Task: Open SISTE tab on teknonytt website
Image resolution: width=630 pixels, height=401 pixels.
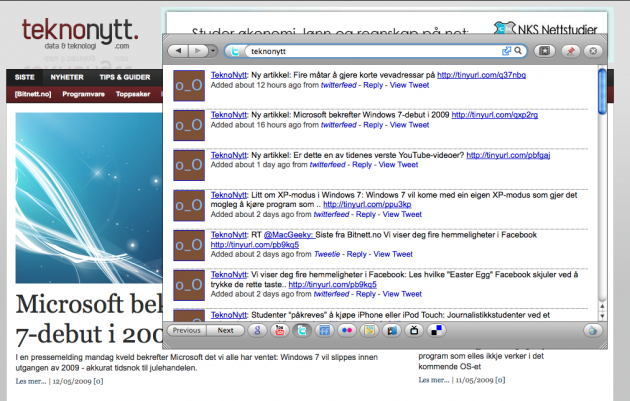Action: (25, 77)
